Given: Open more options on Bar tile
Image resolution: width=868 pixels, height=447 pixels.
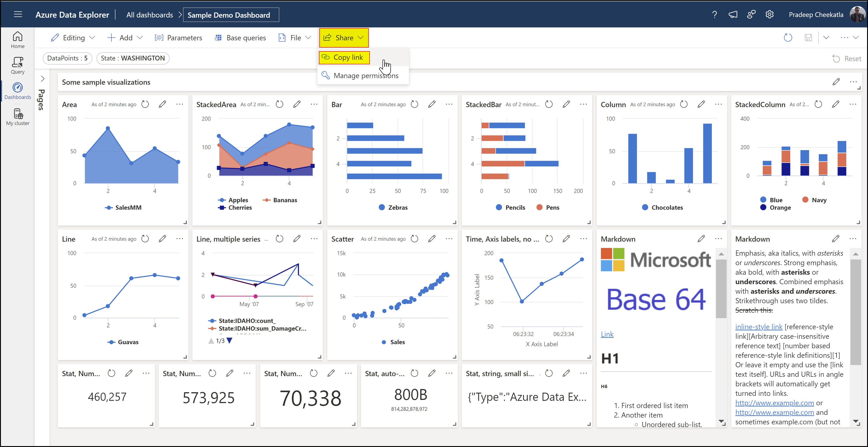Looking at the screenshot, I should click(x=449, y=104).
